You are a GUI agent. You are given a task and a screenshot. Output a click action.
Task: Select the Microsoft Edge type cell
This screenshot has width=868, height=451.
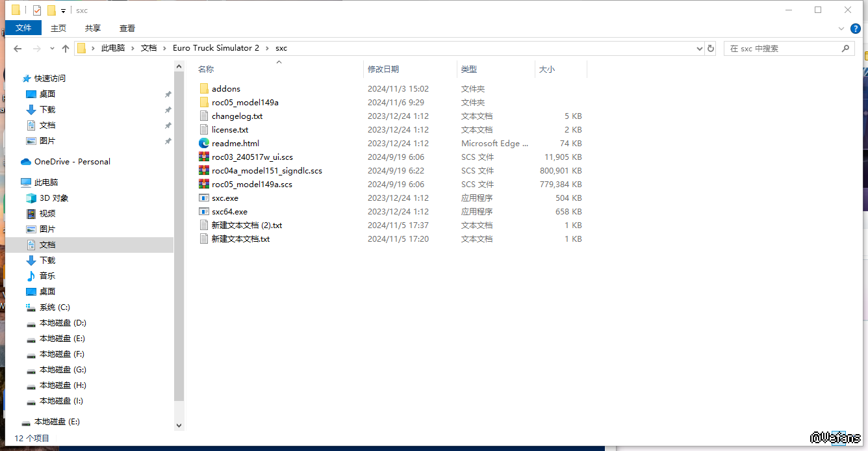[494, 143]
